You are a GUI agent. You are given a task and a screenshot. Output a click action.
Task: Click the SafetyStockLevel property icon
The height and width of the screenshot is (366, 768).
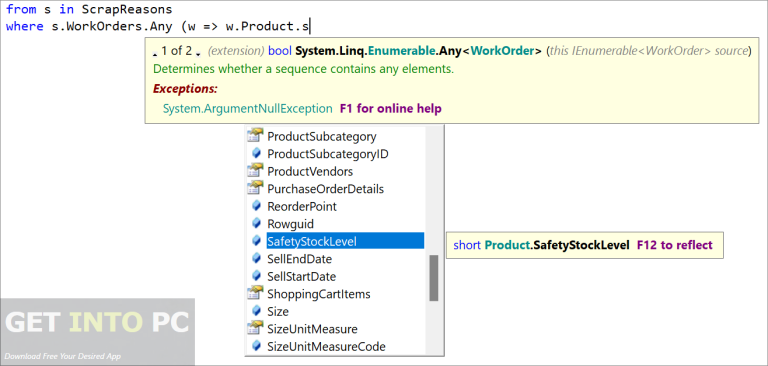point(256,241)
